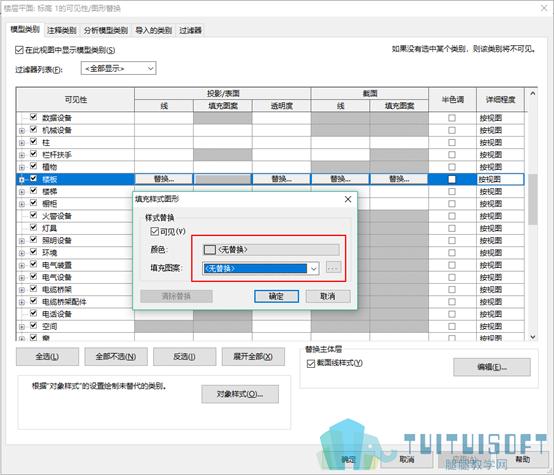Click 替换 for 楼板 projection line
Image resolution: width=554 pixels, height=475 pixels.
point(164,179)
